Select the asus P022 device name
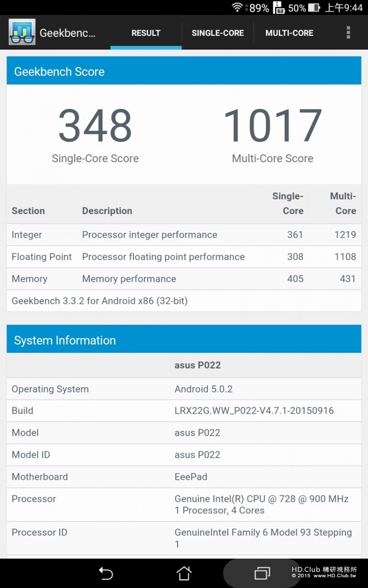This screenshot has width=368, height=588. 198,365
